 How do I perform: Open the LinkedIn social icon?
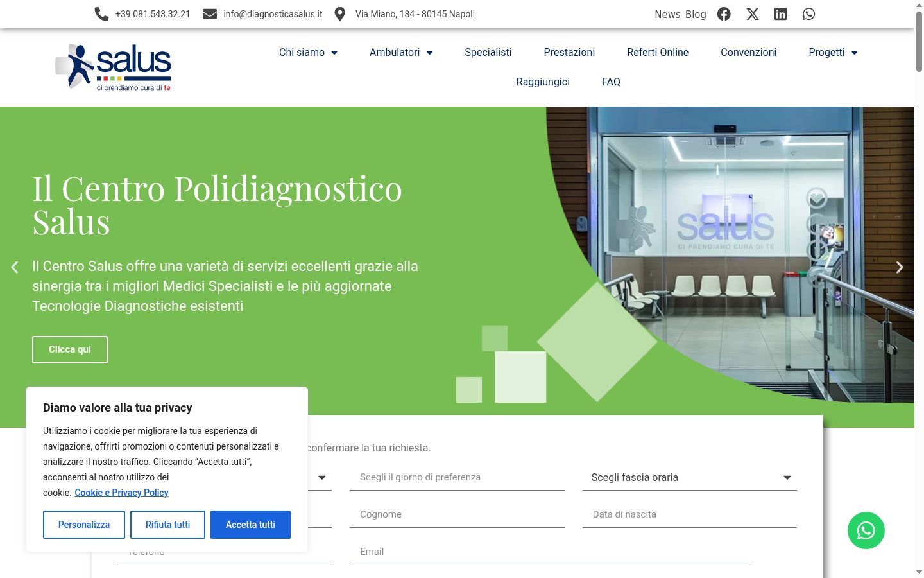tap(780, 14)
